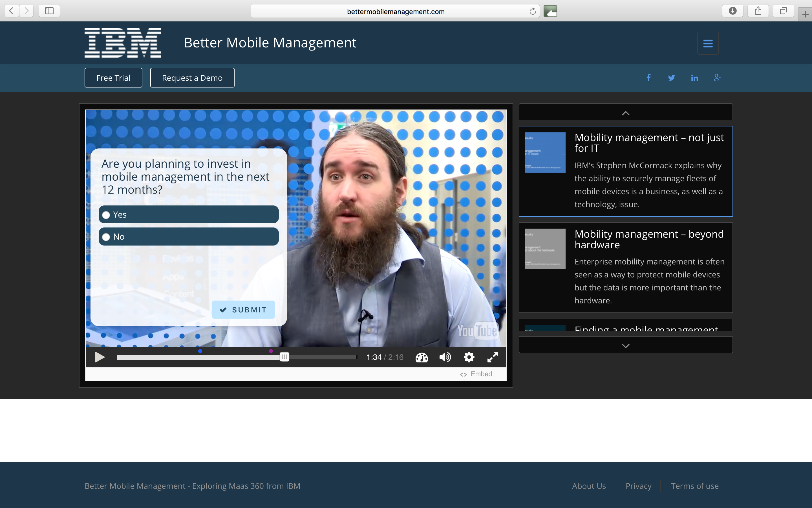Viewport: 812px width, 508px height.
Task: Reload the page with refresh icon
Action: click(533, 11)
